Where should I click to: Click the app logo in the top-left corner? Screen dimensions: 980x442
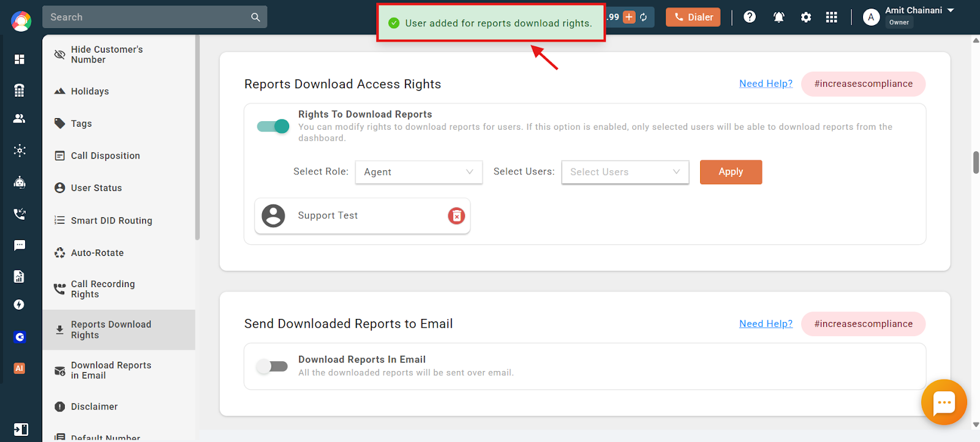[x=21, y=21]
